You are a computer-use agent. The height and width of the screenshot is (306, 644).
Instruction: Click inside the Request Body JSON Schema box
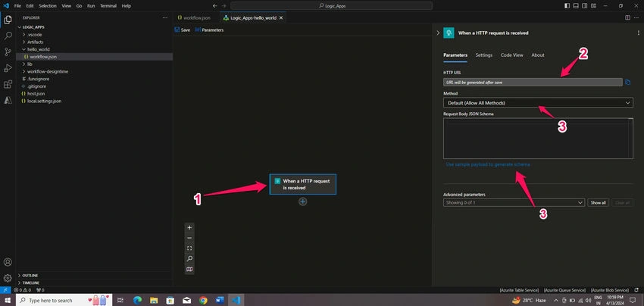click(x=538, y=138)
